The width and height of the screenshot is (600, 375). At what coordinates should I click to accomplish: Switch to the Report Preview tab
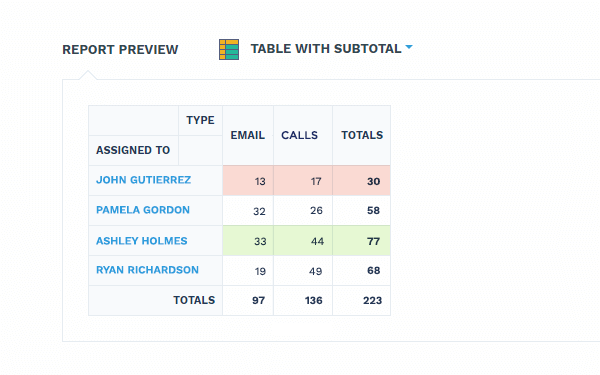(120, 50)
